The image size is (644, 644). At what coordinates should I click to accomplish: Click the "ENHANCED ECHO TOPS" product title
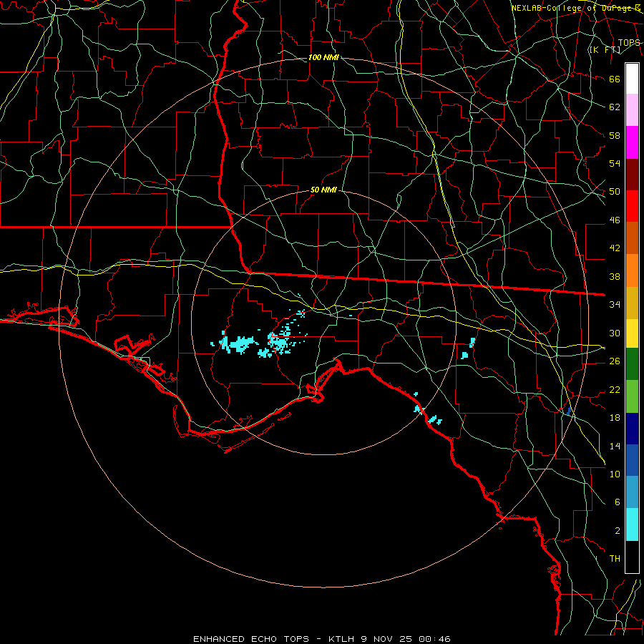[251, 639]
